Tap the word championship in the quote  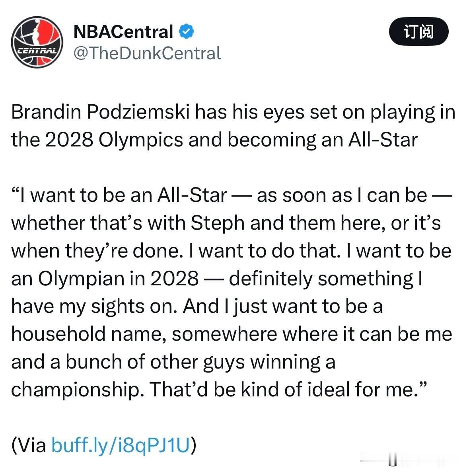click(x=77, y=390)
